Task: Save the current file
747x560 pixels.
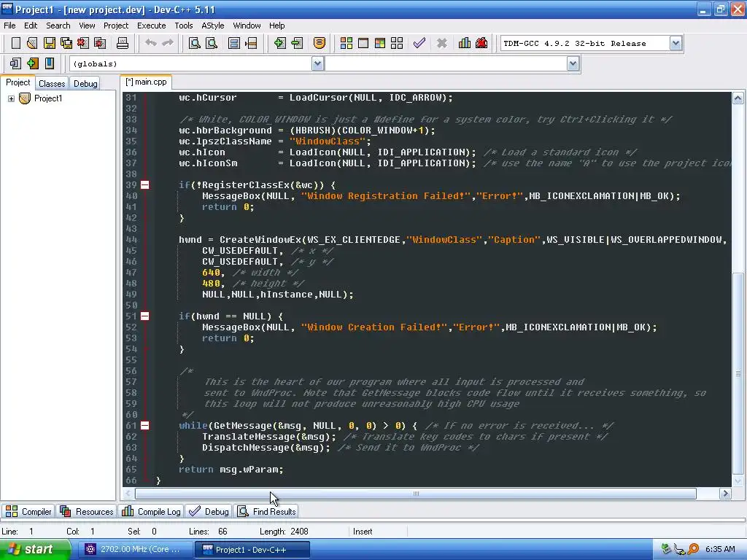Action: [x=50, y=43]
